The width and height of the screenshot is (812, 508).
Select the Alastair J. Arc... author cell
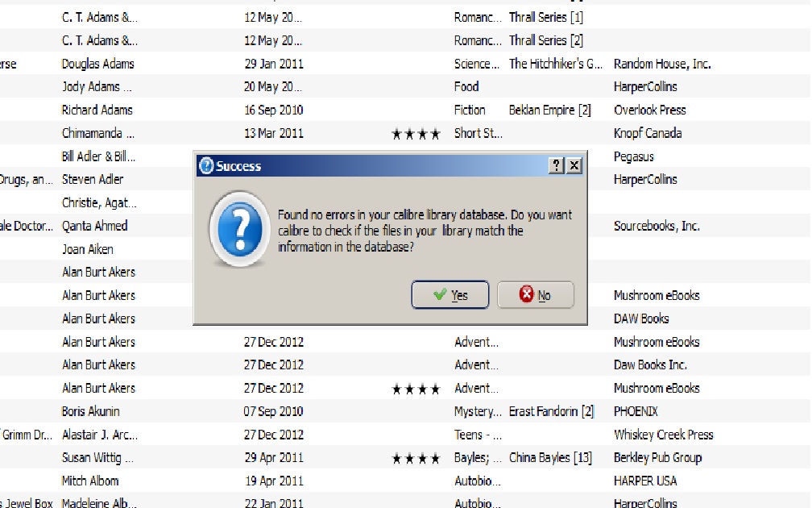click(100, 435)
